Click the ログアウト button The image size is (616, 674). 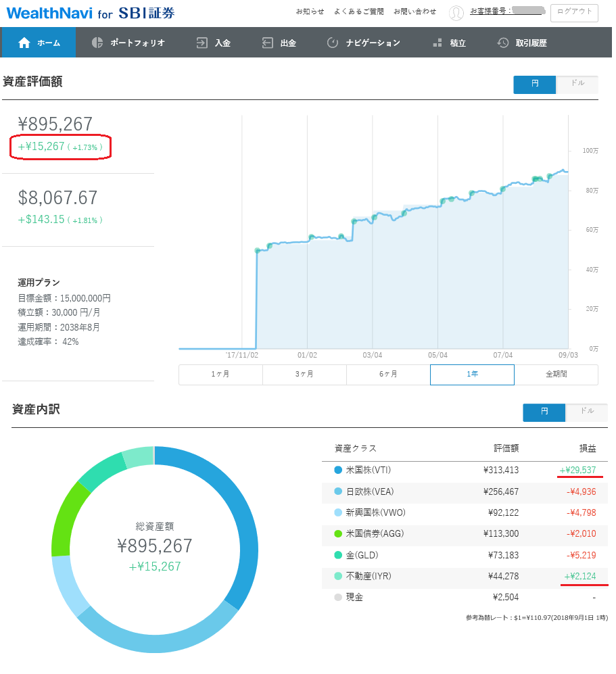coord(574,13)
